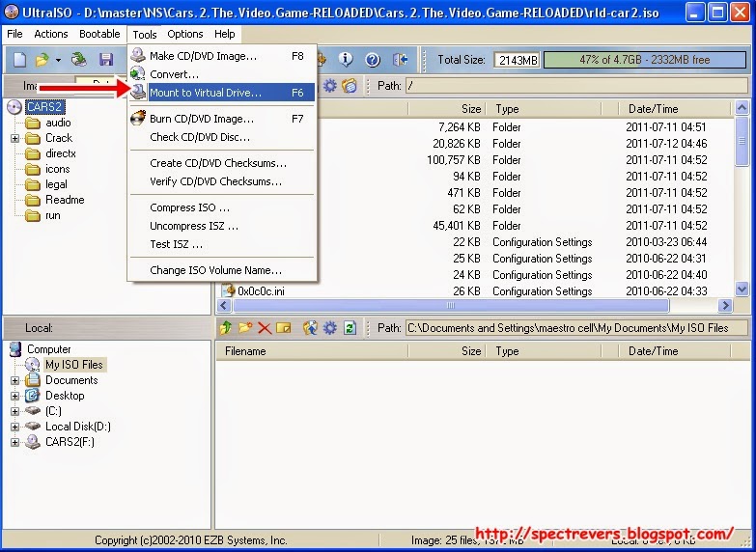The height and width of the screenshot is (552, 756).
Task: Click the local Path input field
Action: point(577,328)
